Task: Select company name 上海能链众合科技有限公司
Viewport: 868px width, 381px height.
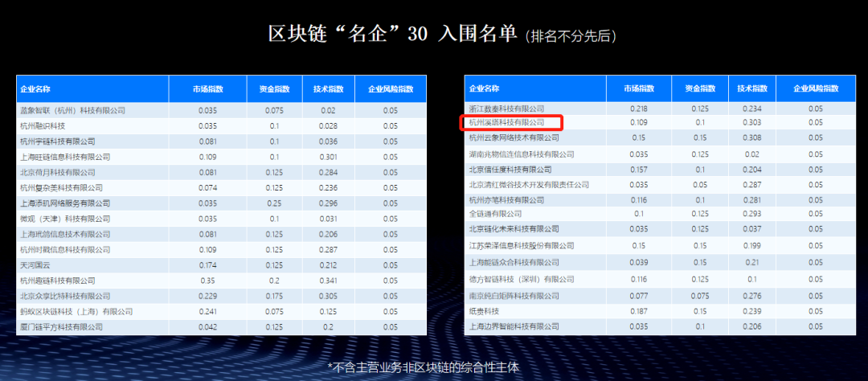Action: point(514,262)
